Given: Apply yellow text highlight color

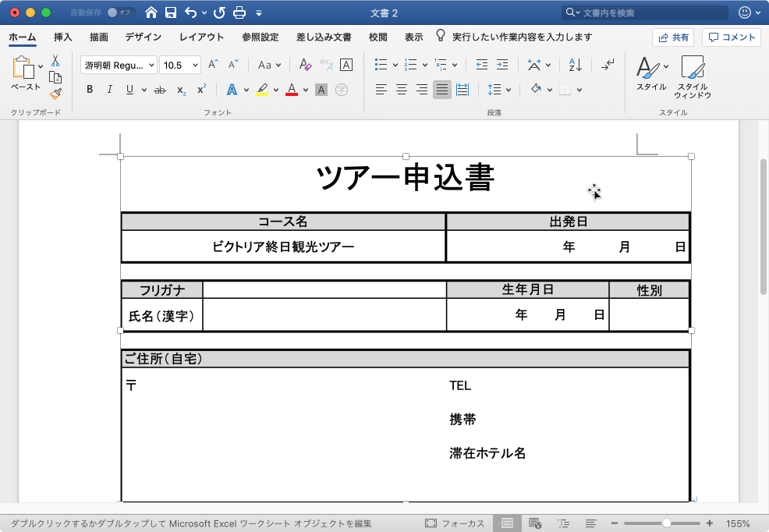Looking at the screenshot, I should pyautogui.click(x=262, y=89).
